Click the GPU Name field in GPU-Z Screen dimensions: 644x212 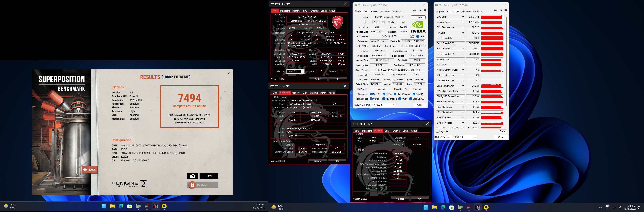pyautogui.click(x=389, y=17)
